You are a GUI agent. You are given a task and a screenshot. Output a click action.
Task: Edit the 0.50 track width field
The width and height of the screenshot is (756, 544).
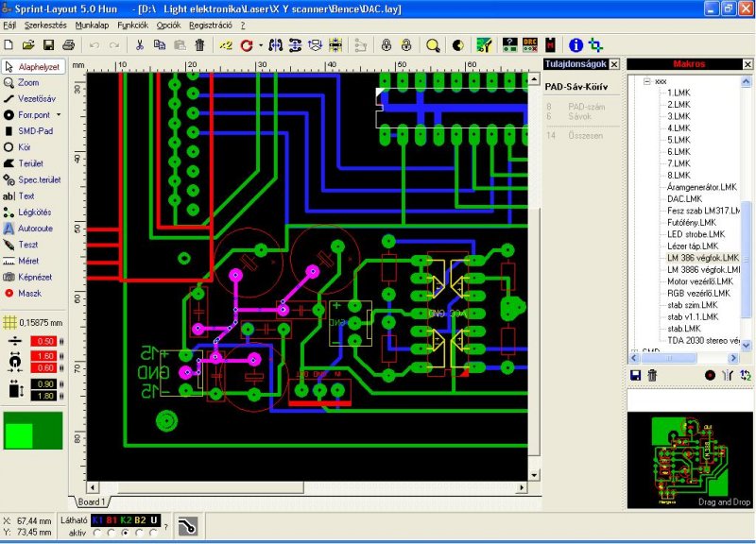tap(43, 341)
